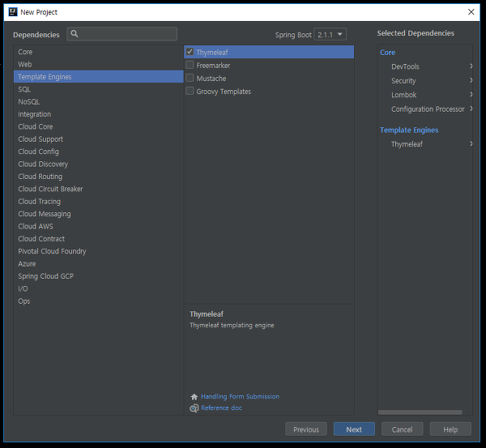Uncheck the Thymeleaf checkbox
The width and height of the screenshot is (486, 448).
click(190, 52)
